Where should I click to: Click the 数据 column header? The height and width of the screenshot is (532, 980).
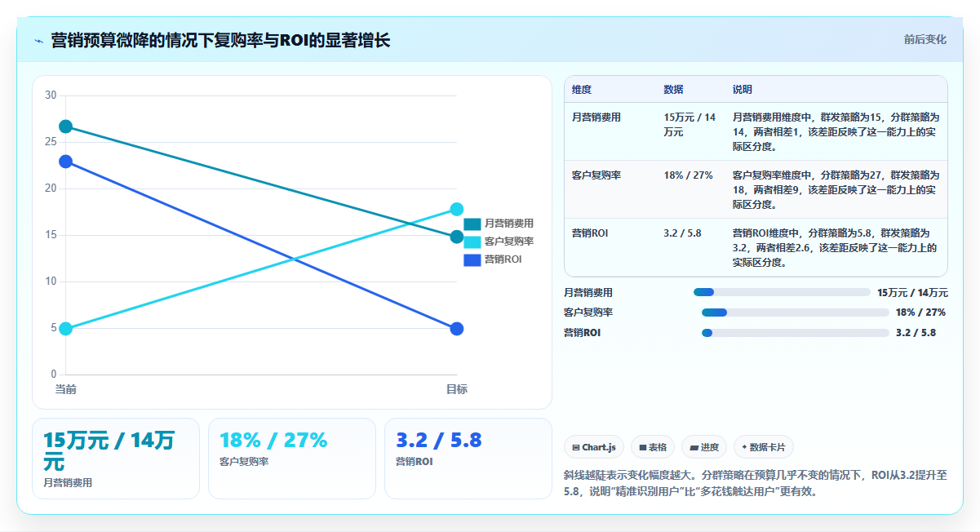674,90
